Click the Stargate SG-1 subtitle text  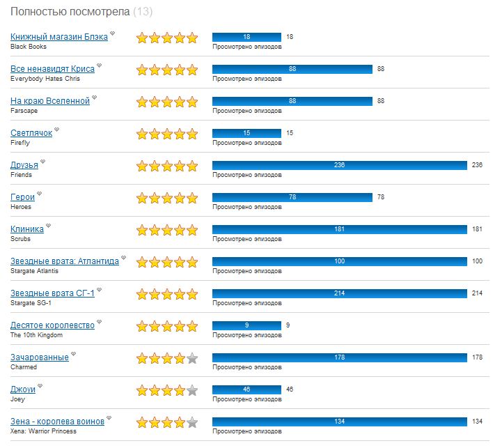(x=31, y=303)
